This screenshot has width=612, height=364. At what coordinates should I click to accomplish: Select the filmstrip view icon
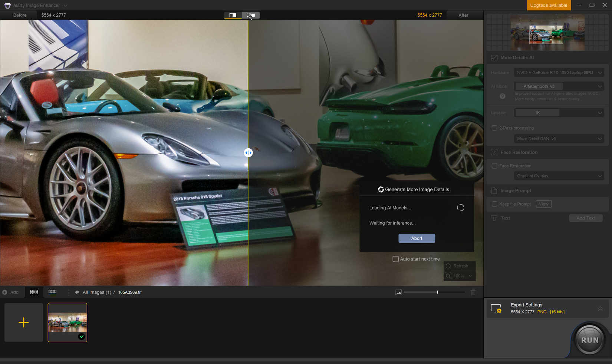(x=53, y=292)
